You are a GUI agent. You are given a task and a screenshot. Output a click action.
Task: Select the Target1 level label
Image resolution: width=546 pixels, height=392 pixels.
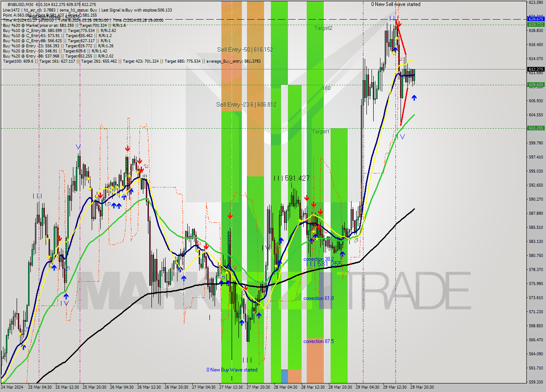tap(320, 132)
